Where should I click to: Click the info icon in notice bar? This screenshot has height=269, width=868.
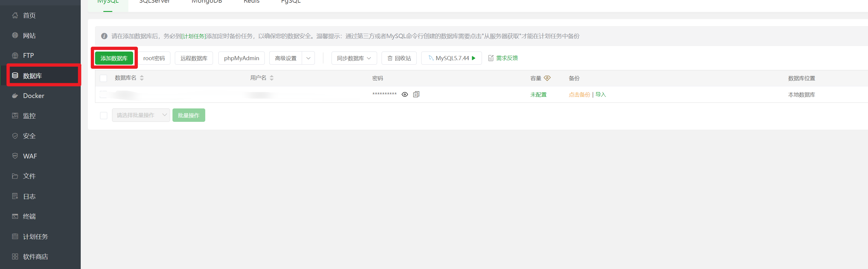104,36
